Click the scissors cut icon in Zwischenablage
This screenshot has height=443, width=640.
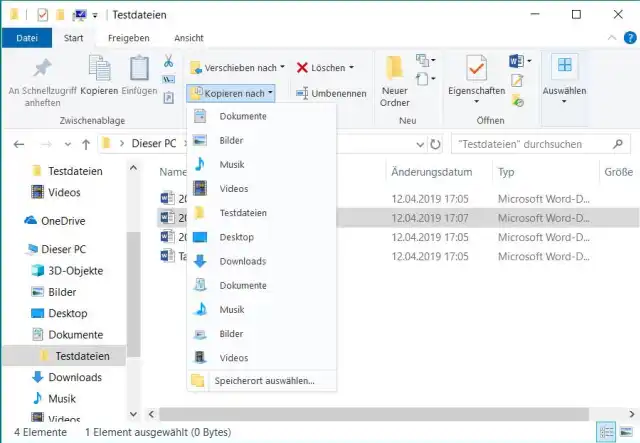pos(169,62)
